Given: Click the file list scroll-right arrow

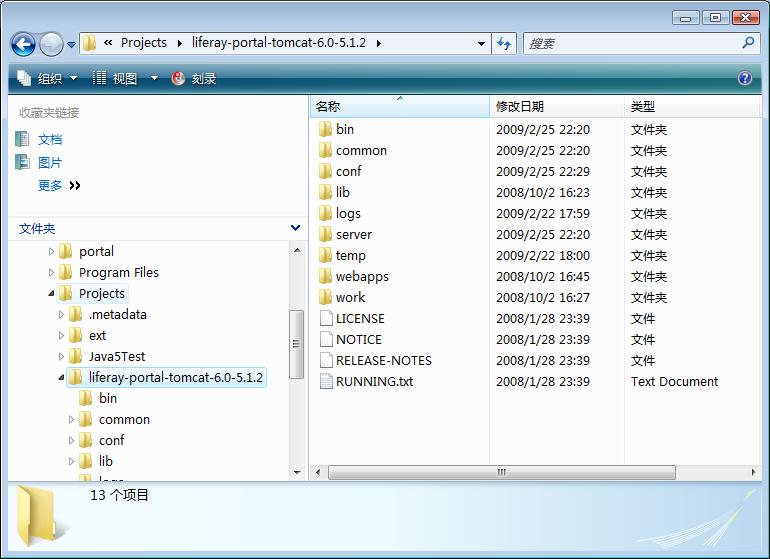Looking at the screenshot, I should [x=754, y=473].
